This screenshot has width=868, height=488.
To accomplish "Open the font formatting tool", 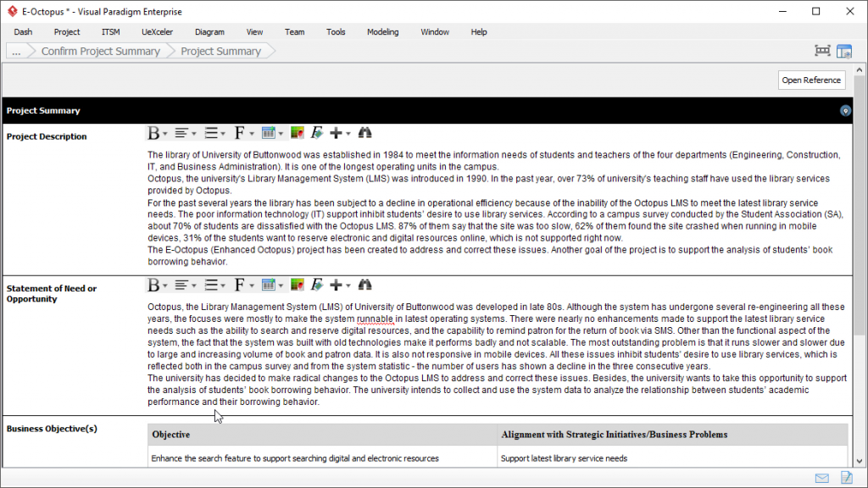I will (239, 132).
